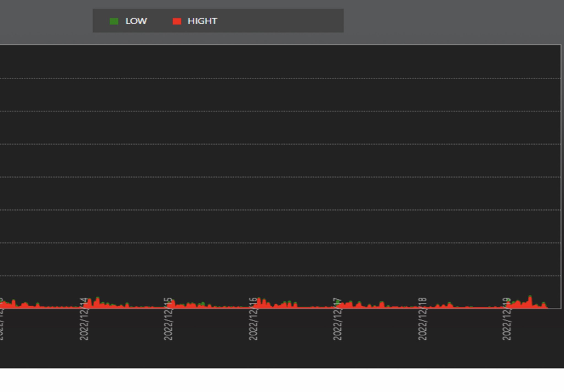Click the red HIGHT legend color swatch
This screenshot has height=392, width=564.
point(177,21)
